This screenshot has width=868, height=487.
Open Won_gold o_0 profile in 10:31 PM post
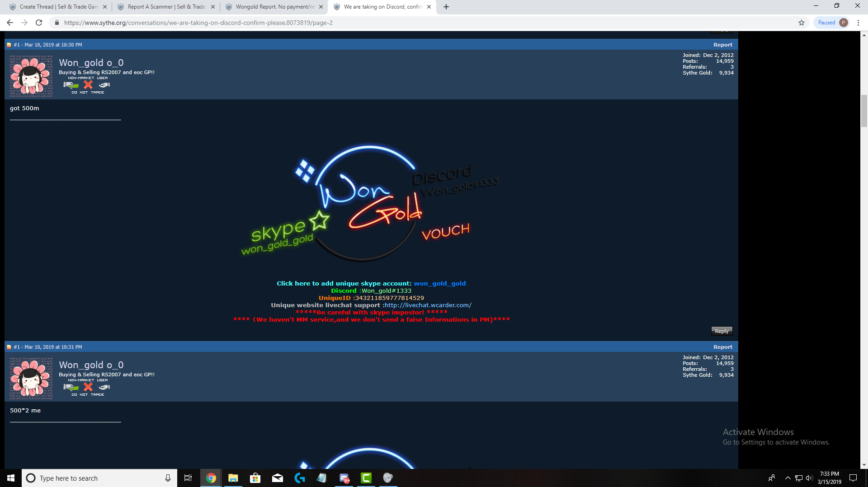pyautogui.click(x=91, y=365)
